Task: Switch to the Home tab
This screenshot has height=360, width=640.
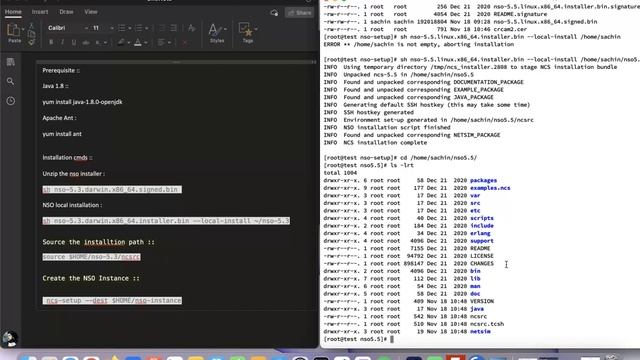Action: (13, 12)
